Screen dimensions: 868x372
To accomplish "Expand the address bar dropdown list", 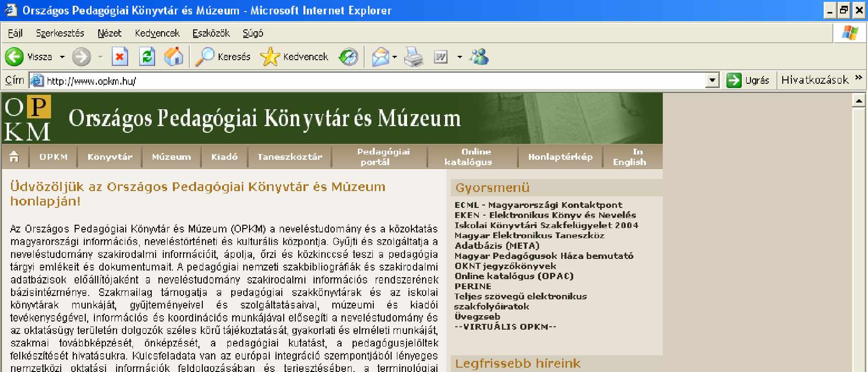I will tap(712, 80).
